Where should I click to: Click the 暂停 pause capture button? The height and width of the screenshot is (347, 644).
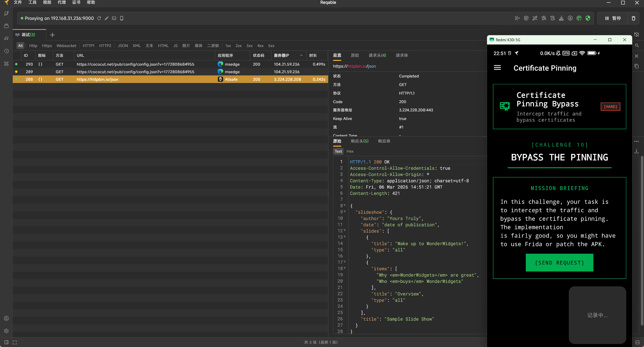click(613, 18)
